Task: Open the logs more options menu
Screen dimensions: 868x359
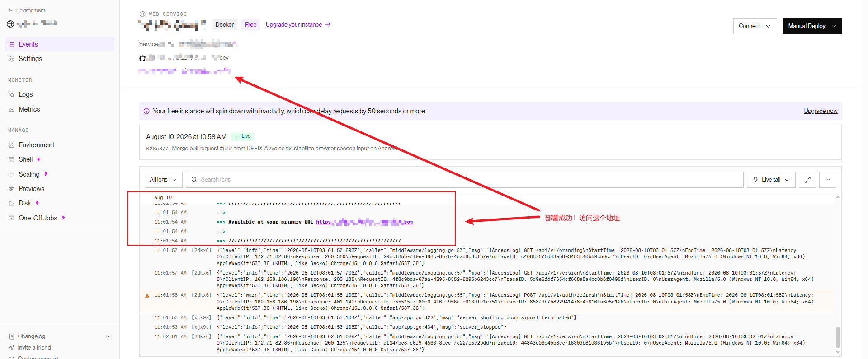Action: tap(828, 180)
